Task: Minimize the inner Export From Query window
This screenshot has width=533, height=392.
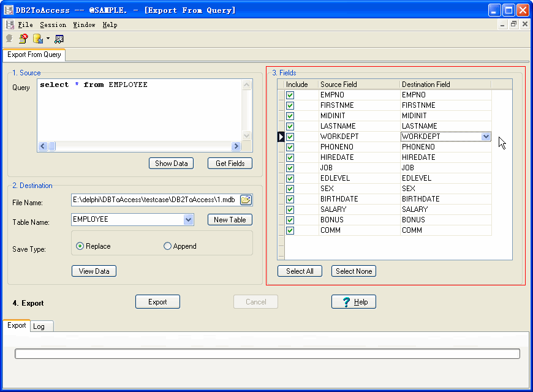Action: 502,24
